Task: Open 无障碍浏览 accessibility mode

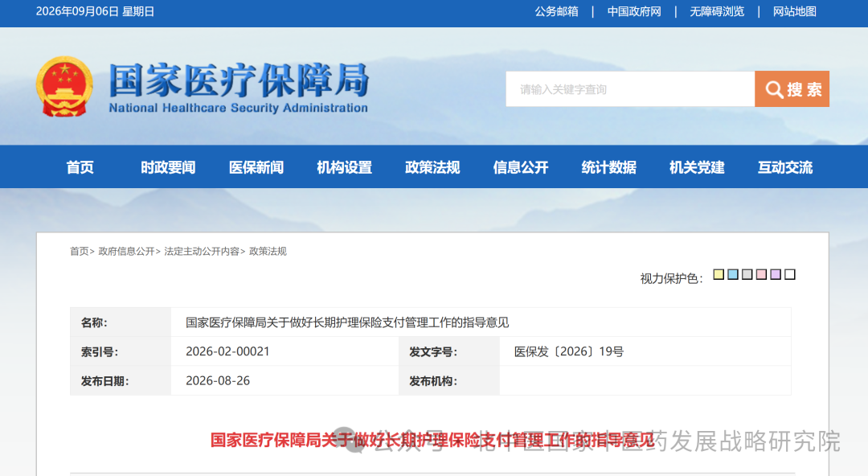Action: pos(717,11)
